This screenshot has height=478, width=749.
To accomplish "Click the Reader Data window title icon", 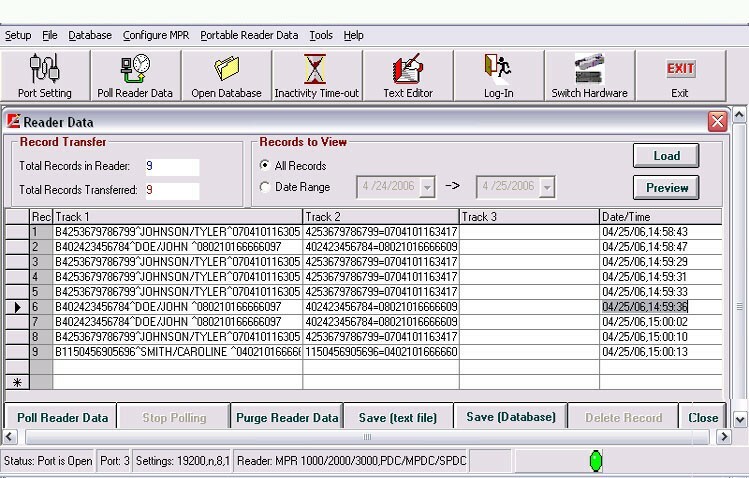I will point(13,121).
